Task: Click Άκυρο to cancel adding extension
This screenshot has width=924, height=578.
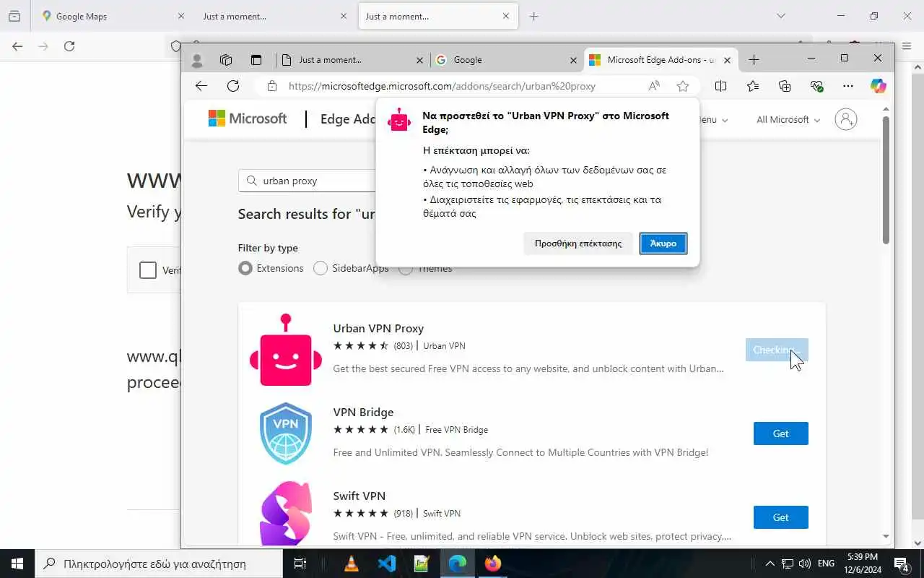Action: (x=663, y=243)
